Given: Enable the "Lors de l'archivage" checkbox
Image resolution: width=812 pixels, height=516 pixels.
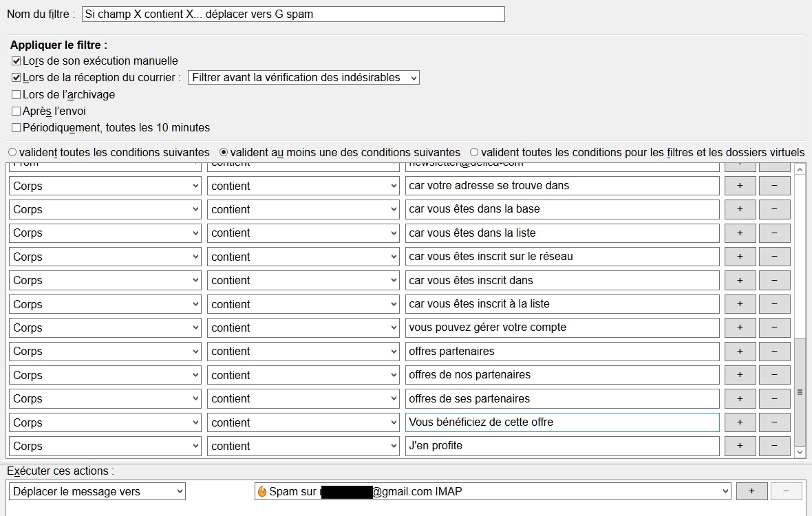Looking at the screenshot, I should (15, 94).
